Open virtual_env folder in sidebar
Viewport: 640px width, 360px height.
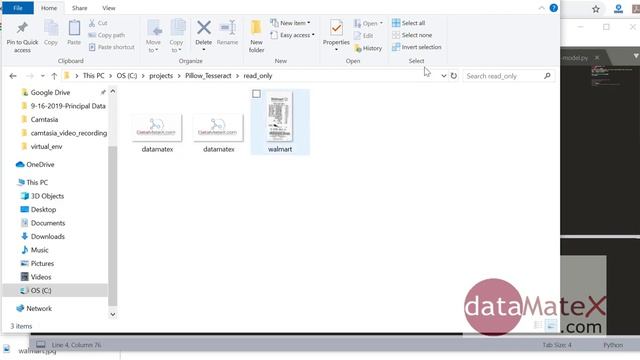tap(46, 147)
